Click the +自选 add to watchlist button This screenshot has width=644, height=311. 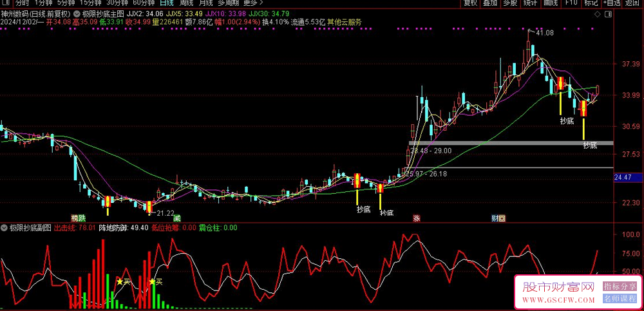[x=612, y=3]
